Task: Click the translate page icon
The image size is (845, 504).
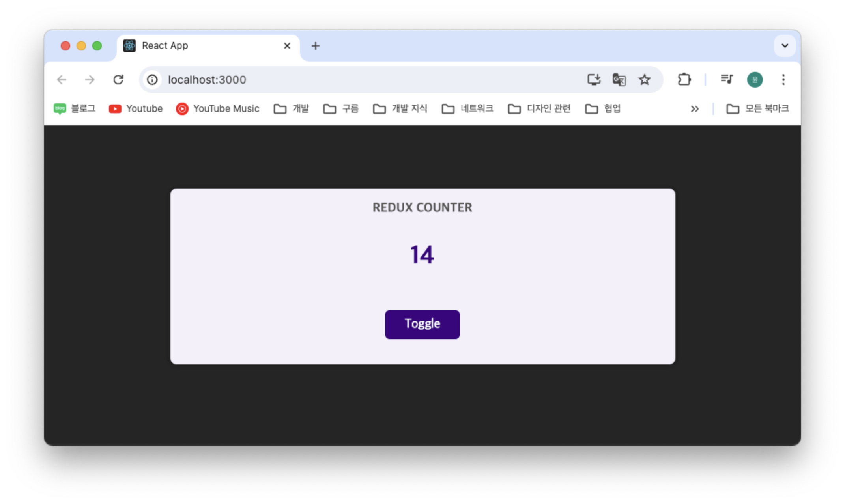Action: point(619,80)
